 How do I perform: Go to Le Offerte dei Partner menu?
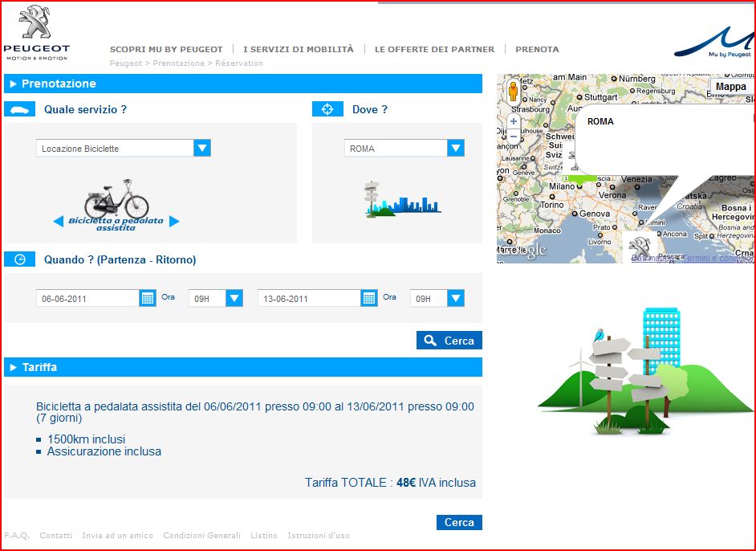tap(434, 49)
